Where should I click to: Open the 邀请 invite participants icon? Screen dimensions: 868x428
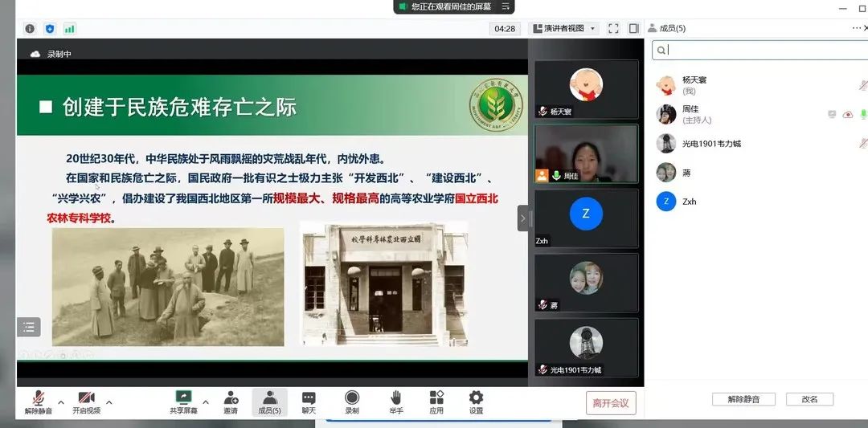pos(231,397)
